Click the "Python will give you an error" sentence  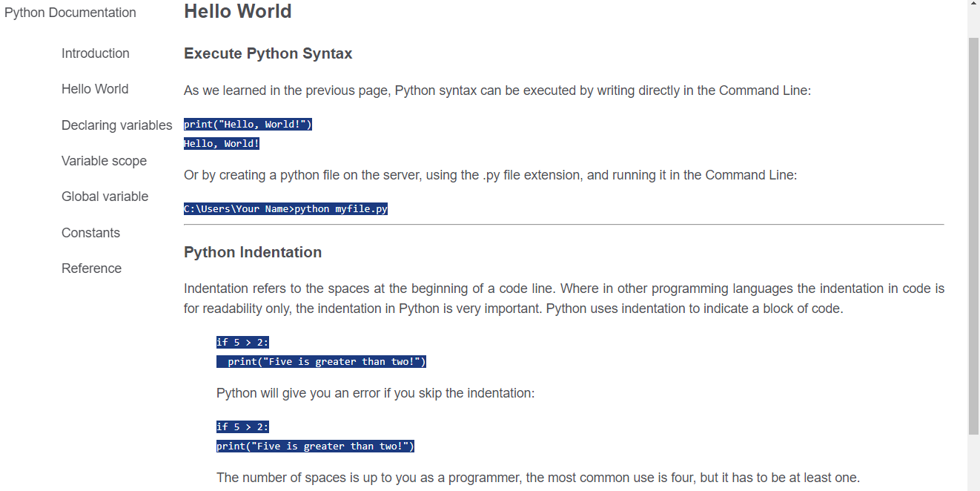(375, 393)
